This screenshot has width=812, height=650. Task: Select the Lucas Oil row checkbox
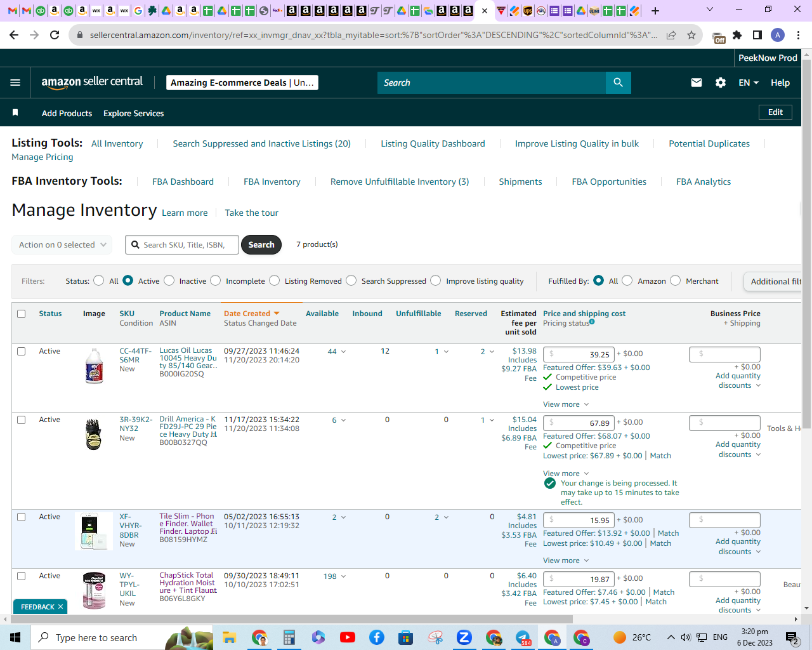click(22, 351)
